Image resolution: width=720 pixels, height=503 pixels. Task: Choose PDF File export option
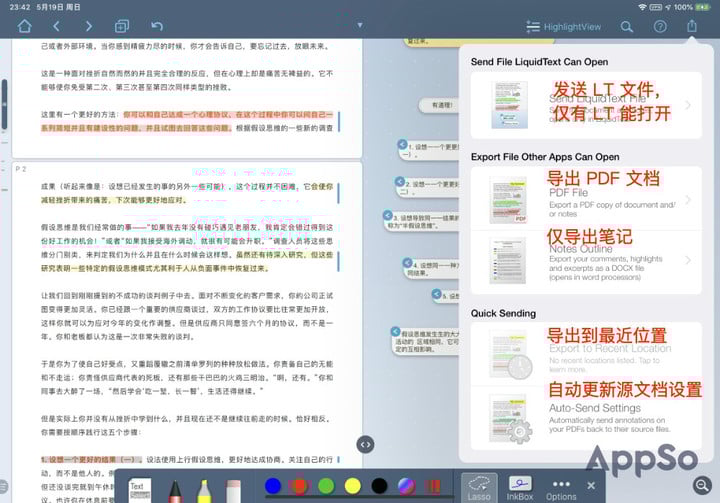click(x=586, y=199)
